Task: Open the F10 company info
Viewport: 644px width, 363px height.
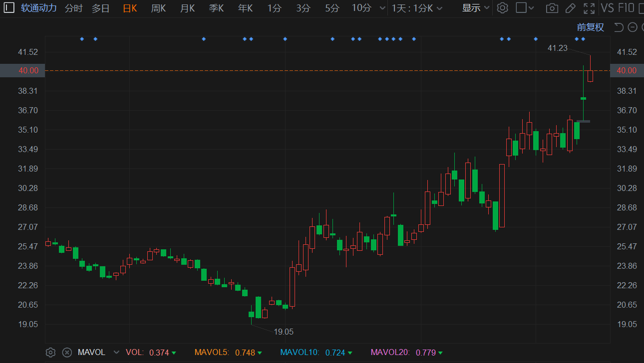Action: click(x=626, y=8)
